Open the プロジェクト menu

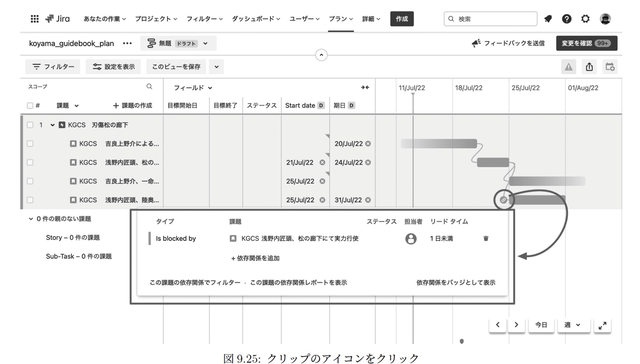coord(156,19)
